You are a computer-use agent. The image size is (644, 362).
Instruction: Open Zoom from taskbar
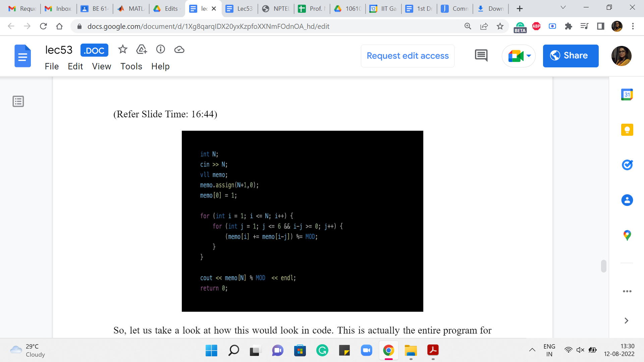coord(366,351)
